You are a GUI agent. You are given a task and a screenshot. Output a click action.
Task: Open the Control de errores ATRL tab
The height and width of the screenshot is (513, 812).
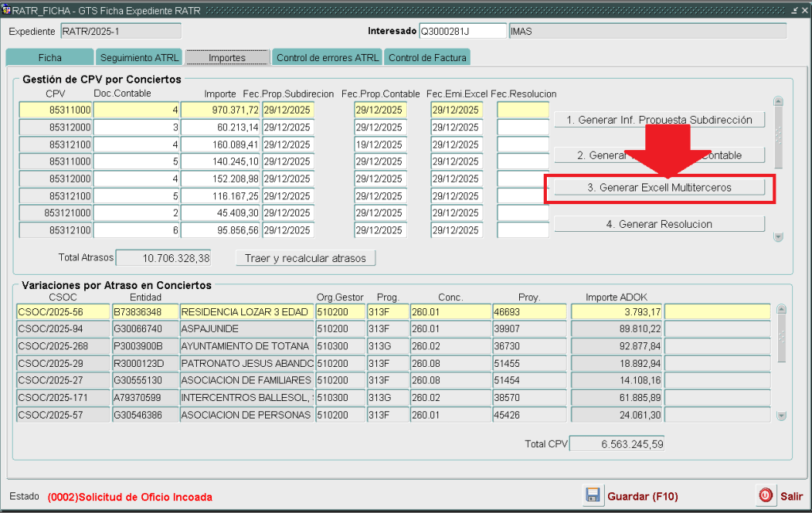point(326,58)
